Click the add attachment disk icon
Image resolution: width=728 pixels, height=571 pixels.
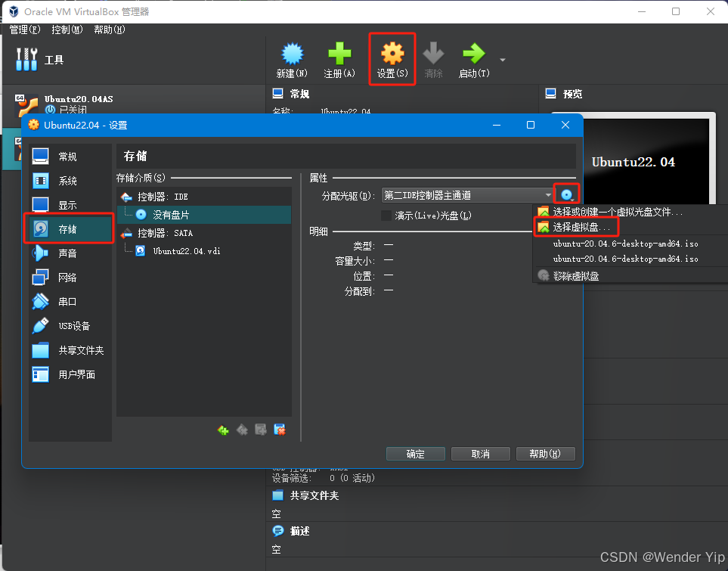[x=261, y=430]
